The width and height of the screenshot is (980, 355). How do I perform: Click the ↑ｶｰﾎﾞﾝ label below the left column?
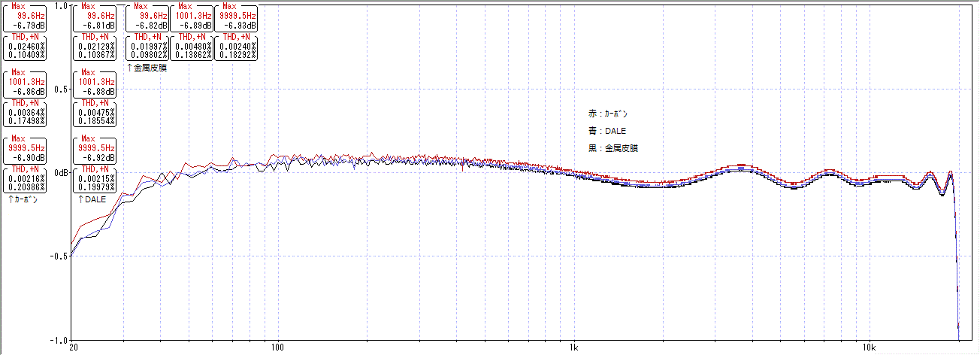point(23,200)
